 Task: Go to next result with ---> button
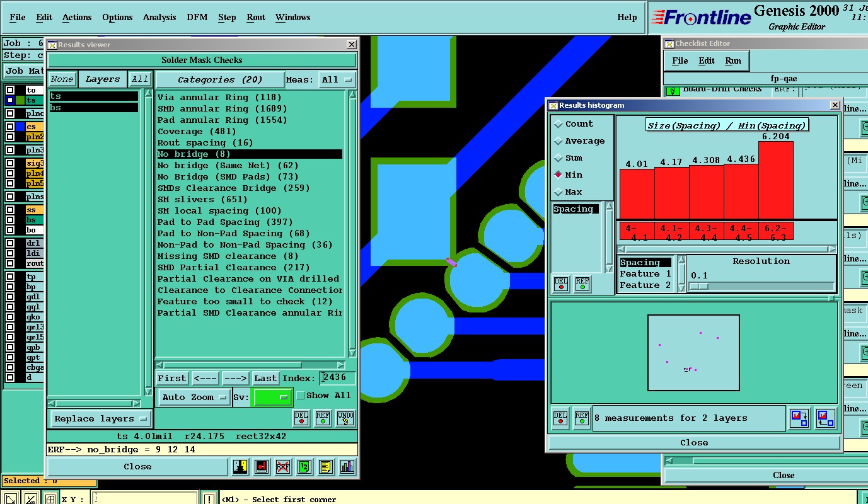[235, 378]
